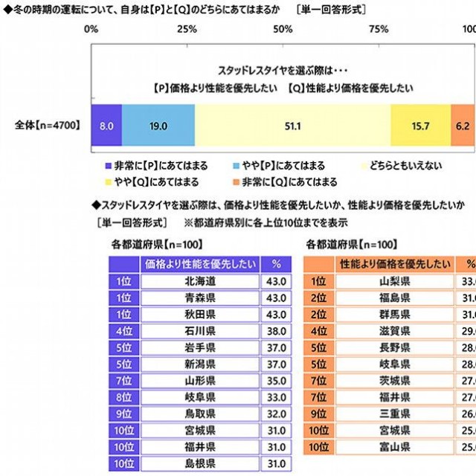Click 宮城県 in the orange table
Image resolution: width=476 pixels, height=476 pixels.
tap(395, 431)
